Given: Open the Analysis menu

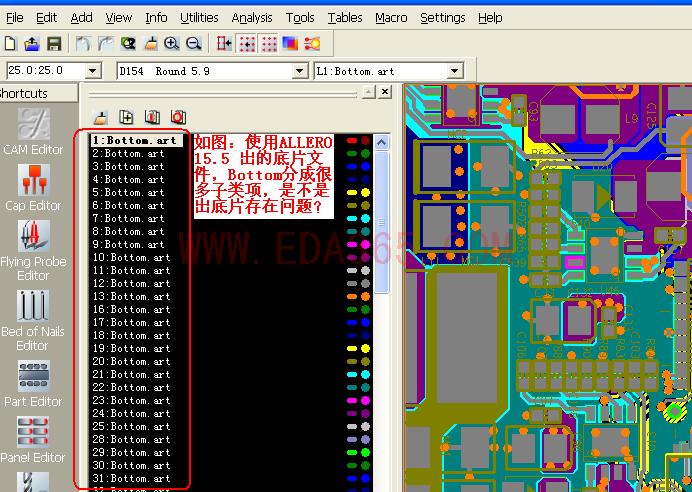Looking at the screenshot, I should coord(251,18).
